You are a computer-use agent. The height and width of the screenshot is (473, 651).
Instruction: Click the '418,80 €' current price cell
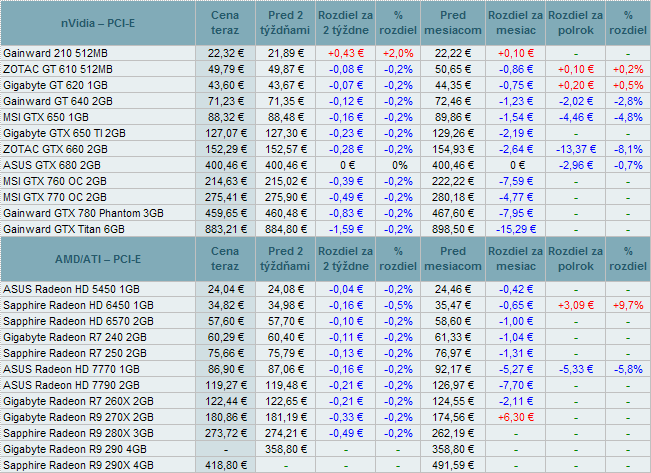click(x=226, y=465)
